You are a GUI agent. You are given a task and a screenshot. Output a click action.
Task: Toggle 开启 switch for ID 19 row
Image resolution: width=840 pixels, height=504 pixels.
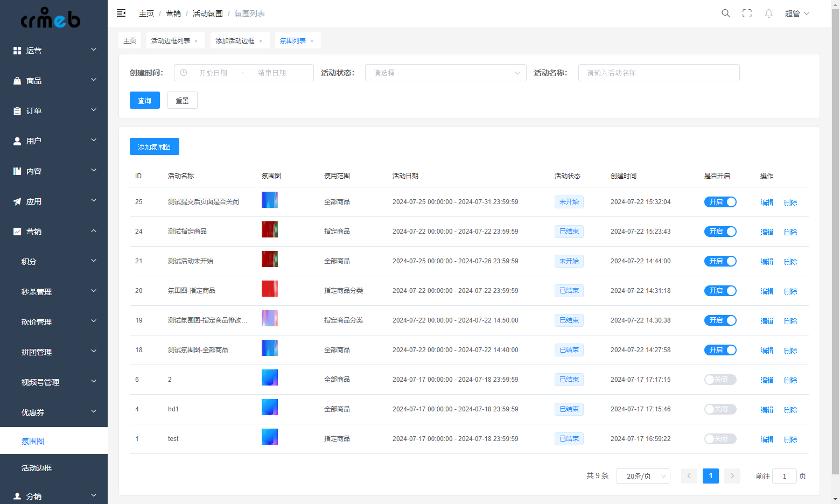pyautogui.click(x=720, y=320)
